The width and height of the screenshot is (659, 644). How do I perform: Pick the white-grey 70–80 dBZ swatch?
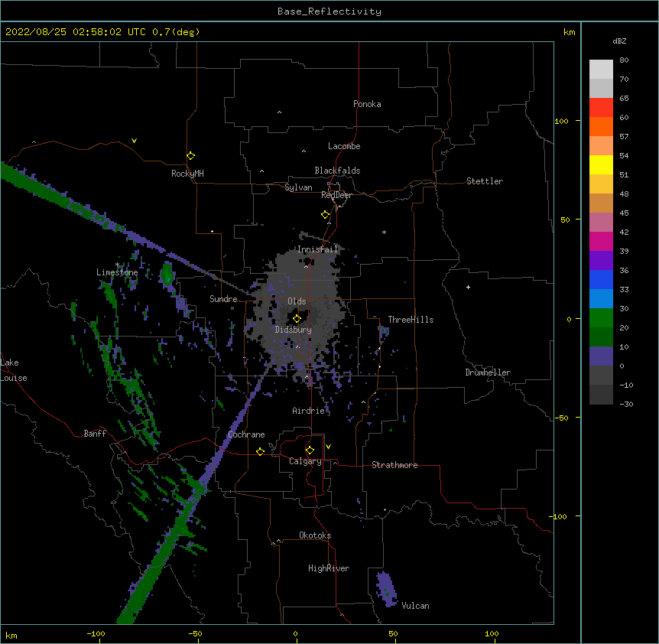coord(601,70)
